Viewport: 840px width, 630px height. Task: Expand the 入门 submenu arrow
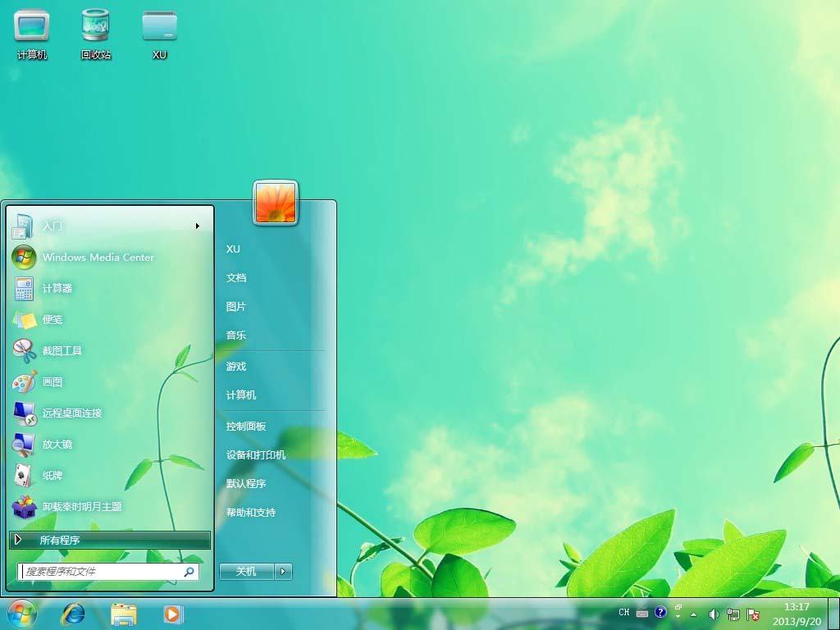click(198, 226)
